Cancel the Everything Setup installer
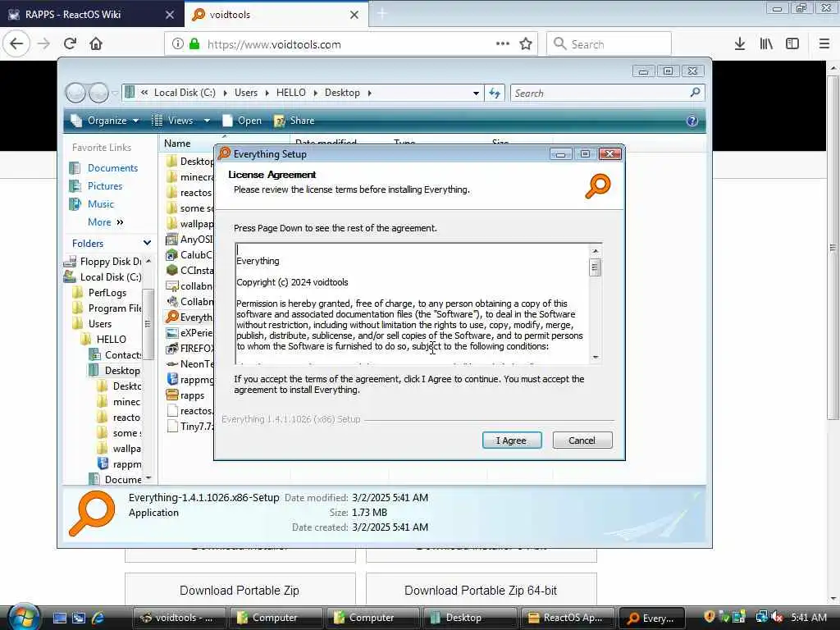Viewport: 840px width, 630px height. point(582,441)
